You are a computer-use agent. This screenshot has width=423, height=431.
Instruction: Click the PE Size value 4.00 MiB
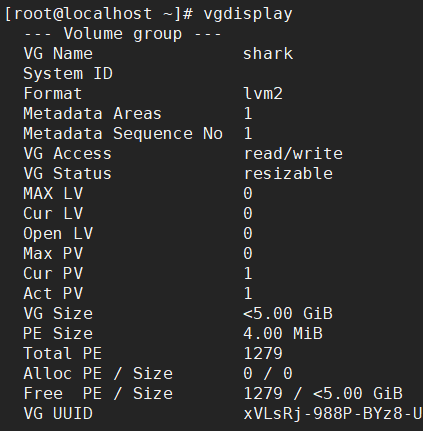283,334
